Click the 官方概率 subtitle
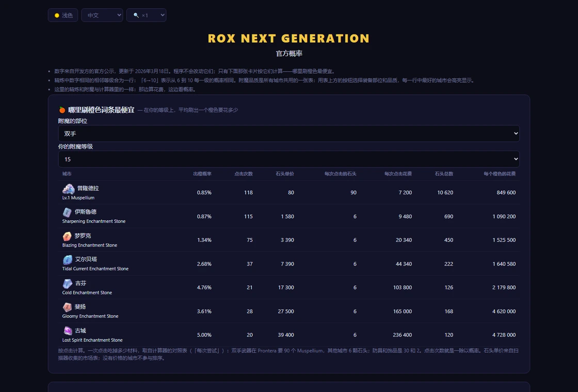Viewport: 578px width, 392px height. [x=289, y=54]
